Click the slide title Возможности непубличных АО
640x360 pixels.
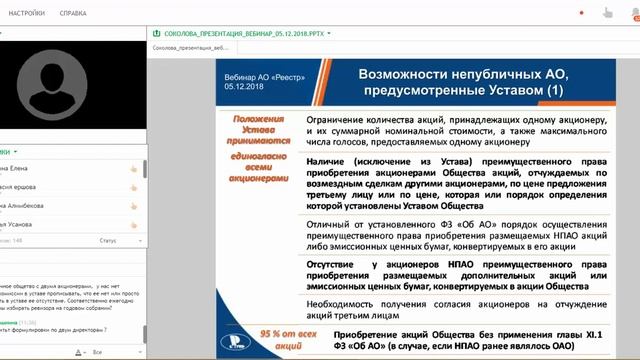(463, 82)
